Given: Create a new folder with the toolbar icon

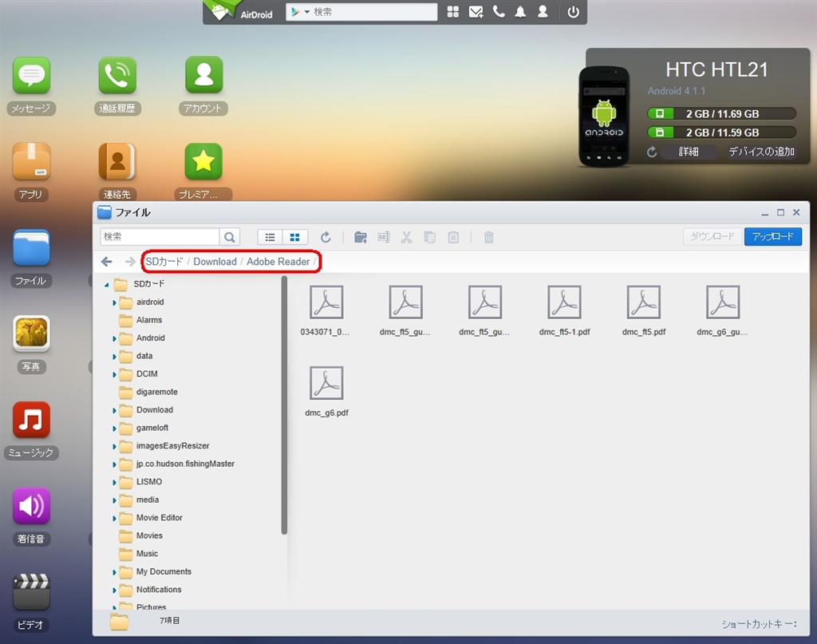Looking at the screenshot, I should coord(361,238).
